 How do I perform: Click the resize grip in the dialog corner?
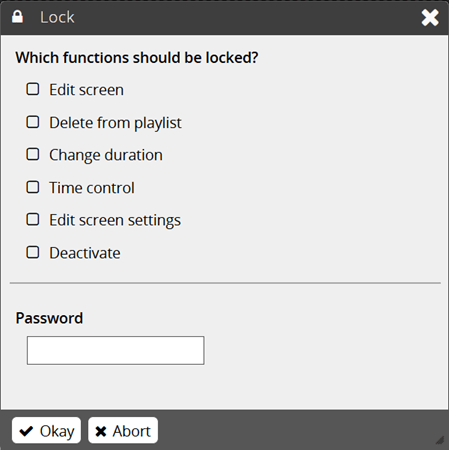pyautogui.click(x=440, y=440)
